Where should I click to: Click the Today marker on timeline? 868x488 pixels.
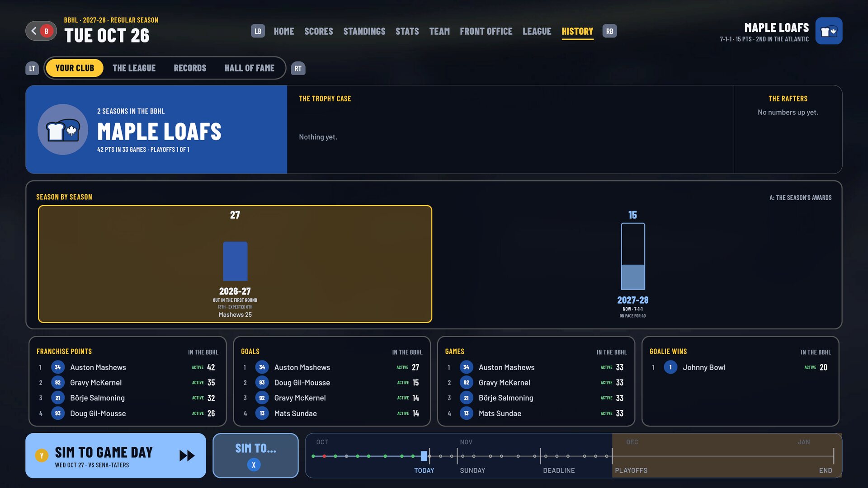424,456
